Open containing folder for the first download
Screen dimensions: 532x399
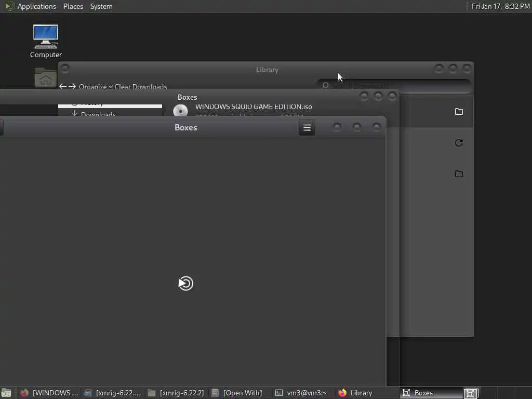pos(459,112)
